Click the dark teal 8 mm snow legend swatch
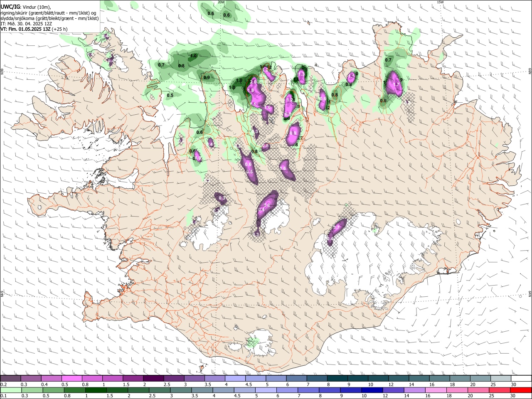This screenshot has width=532, height=399. click(x=337, y=378)
